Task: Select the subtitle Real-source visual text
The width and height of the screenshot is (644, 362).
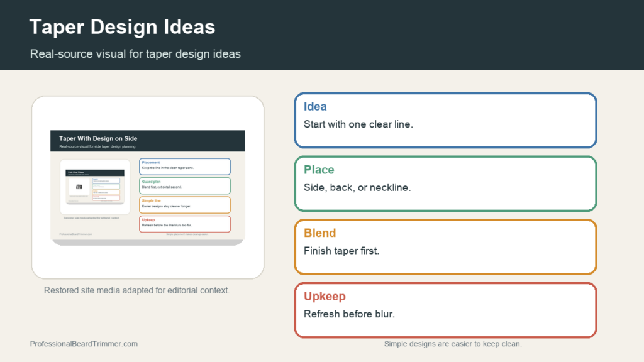Action: [x=135, y=54]
